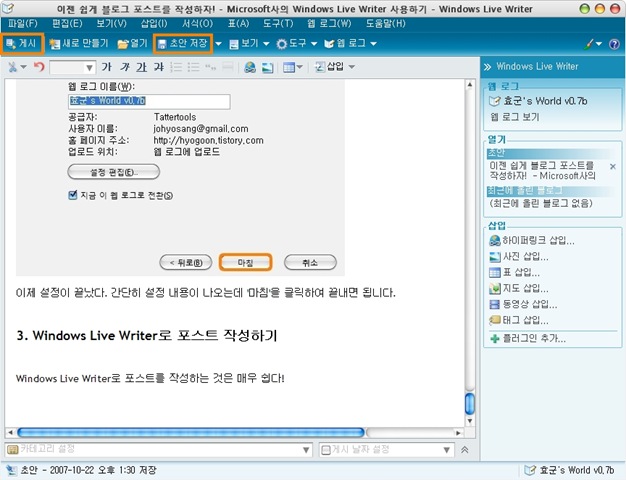
Task: Click 동영상 삽입 in sidebar
Action: (x=523, y=304)
